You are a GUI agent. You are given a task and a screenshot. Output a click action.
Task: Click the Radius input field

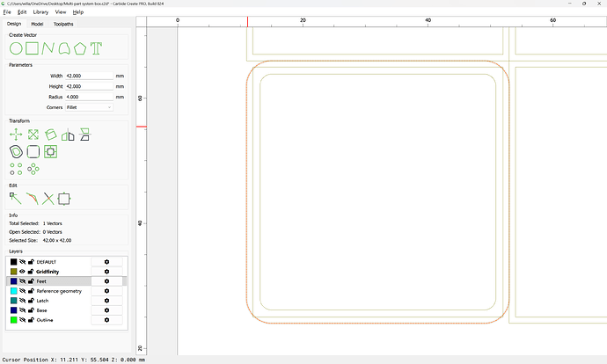tap(89, 97)
